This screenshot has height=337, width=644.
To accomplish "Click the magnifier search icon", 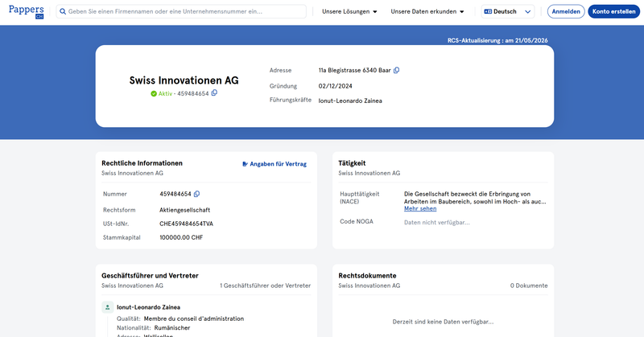I will click(63, 11).
